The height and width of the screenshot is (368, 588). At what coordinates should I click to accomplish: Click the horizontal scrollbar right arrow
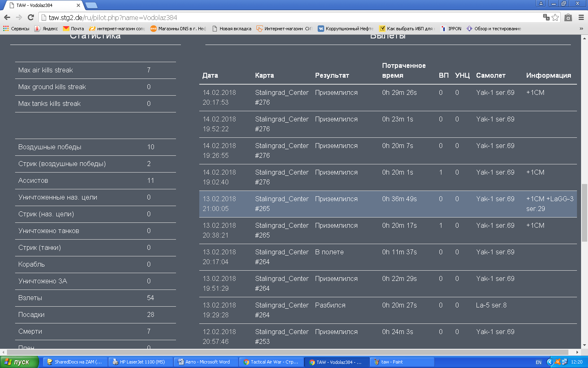(577, 352)
